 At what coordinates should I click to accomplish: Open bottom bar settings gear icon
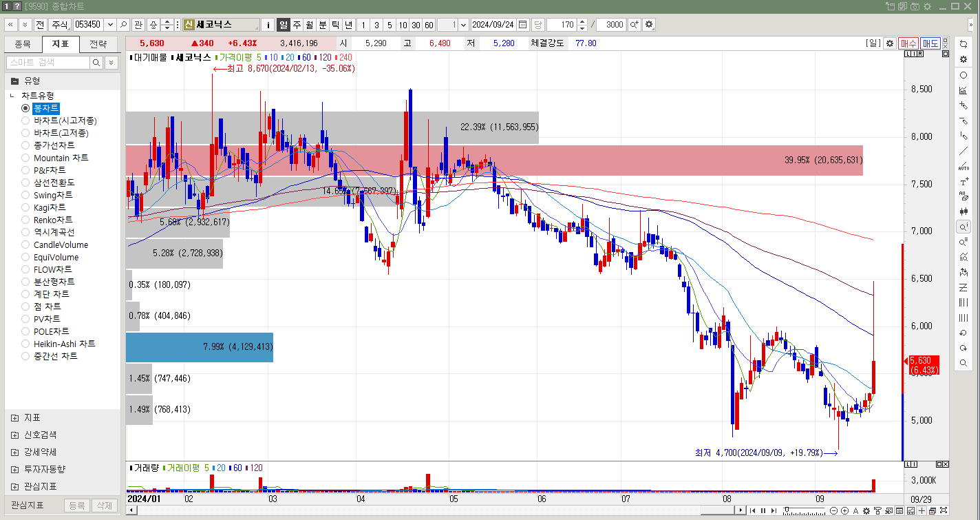point(866,510)
